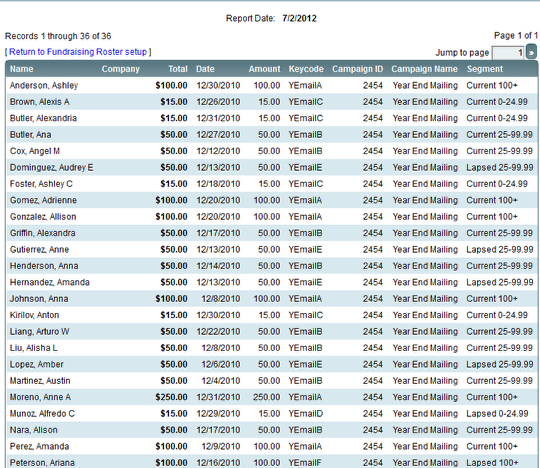Sort by the Segment column header
540x468 pixels.
(x=485, y=69)
